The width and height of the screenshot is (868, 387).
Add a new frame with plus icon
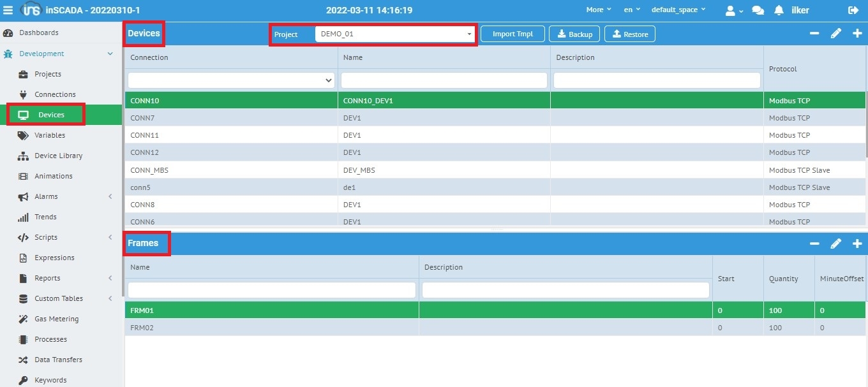pyautogui.click(x=857, y=244)
